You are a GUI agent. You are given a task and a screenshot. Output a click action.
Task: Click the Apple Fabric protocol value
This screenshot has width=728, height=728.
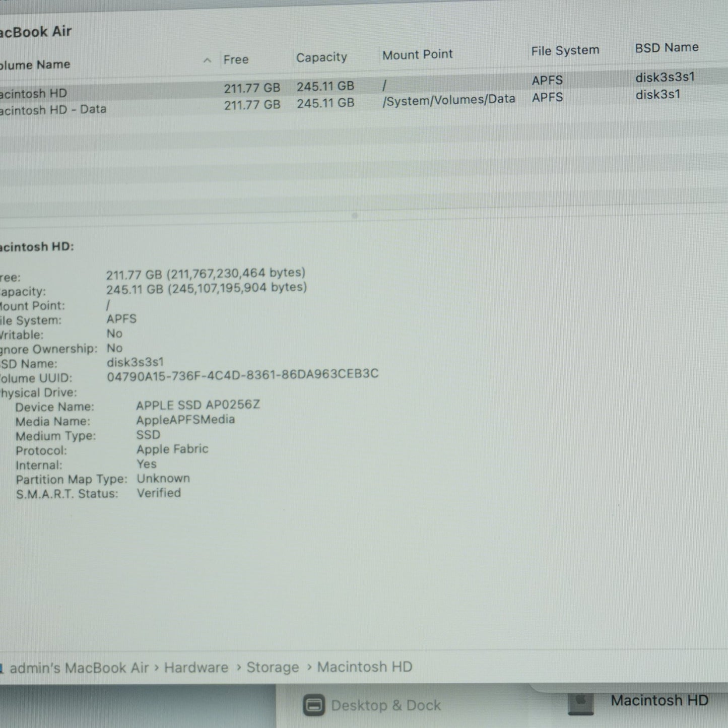pos(172,449)
